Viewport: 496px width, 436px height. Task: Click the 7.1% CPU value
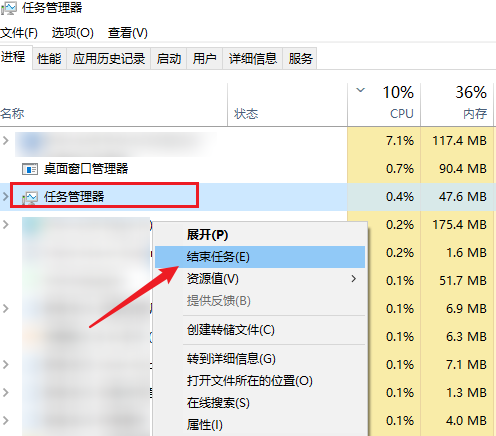click(x=400, y=140)
